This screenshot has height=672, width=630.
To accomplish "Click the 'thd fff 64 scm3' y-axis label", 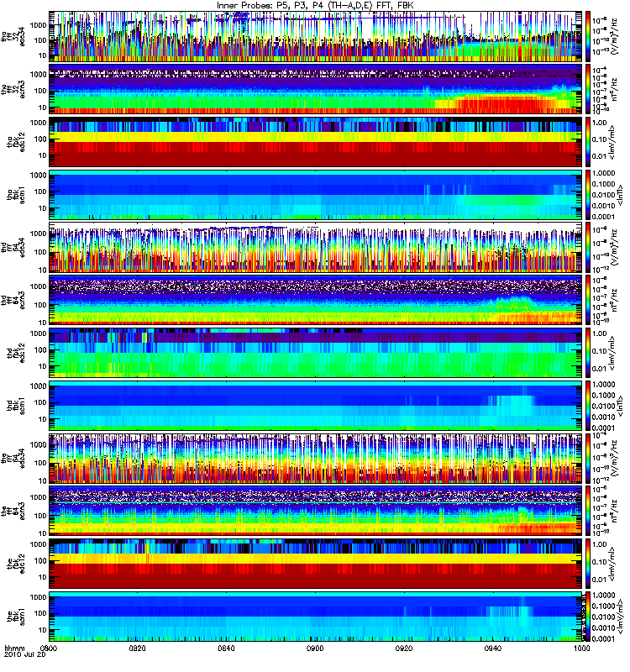I will click(x=13, y=300).
